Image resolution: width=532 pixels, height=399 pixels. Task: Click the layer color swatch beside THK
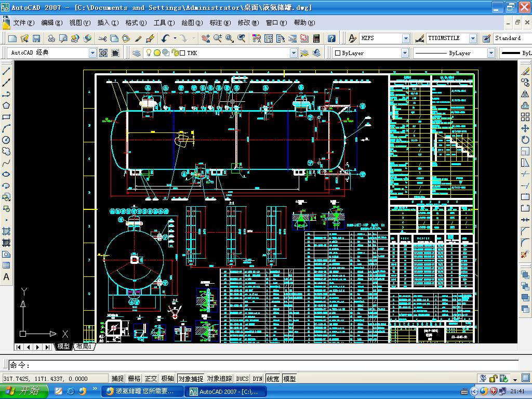click(x=182, y=53)
